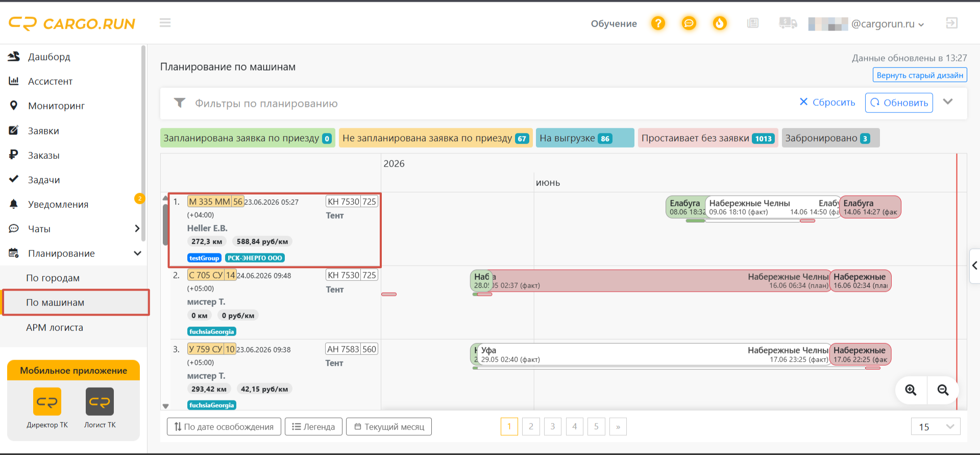Open the news page icon in header
The height and width of the screenshot is (455, 980).
click(753, 23)
